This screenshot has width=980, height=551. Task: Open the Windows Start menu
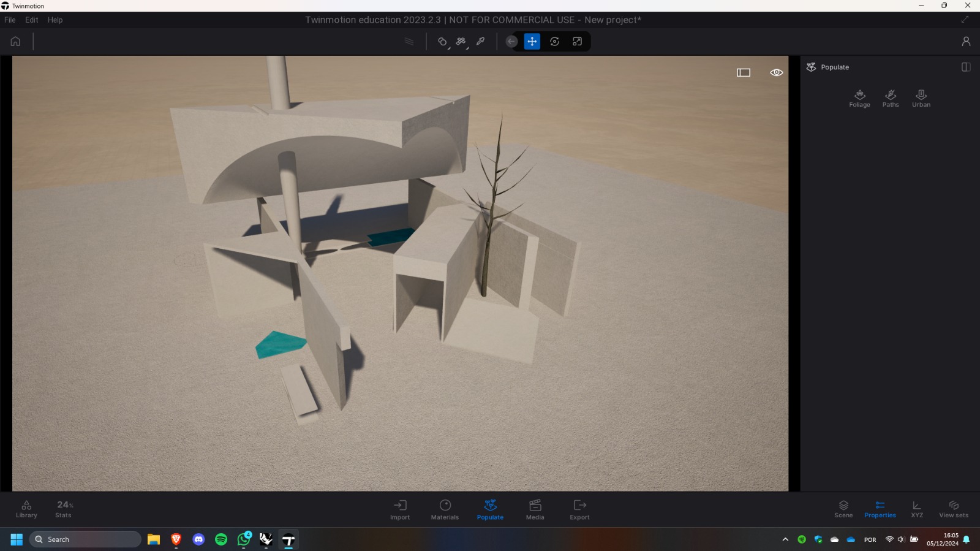[x=17, y=539]
